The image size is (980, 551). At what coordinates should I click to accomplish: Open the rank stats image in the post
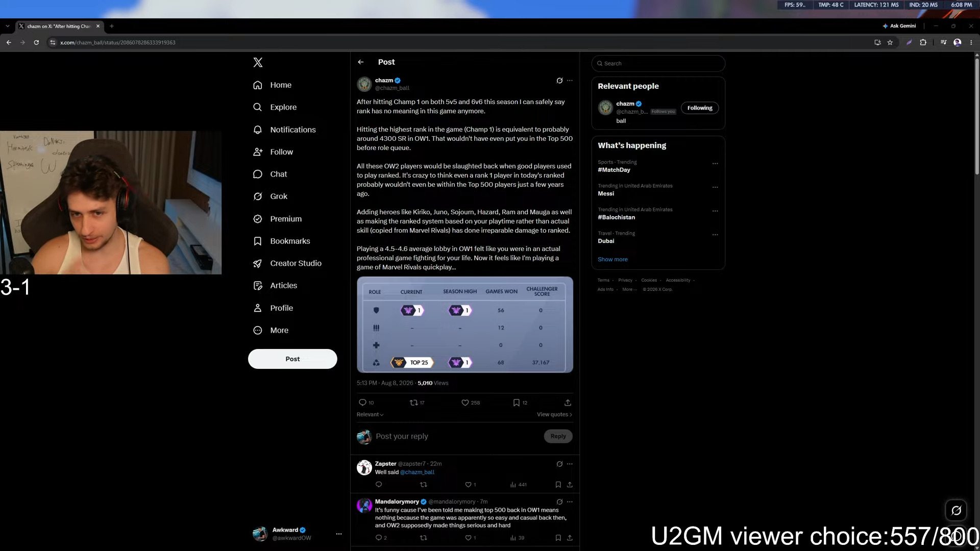465,325
